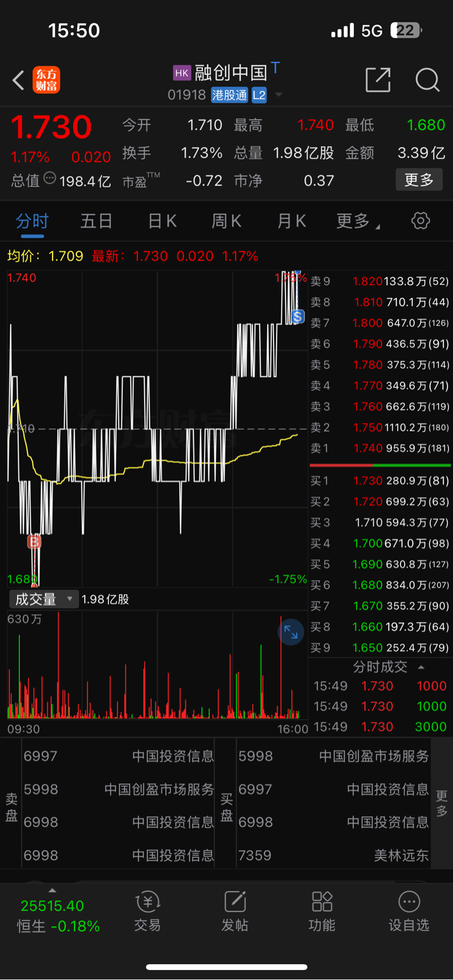Select 卖1 order row at 1.740
Screen dimensions: 453x980
[380, 448]
